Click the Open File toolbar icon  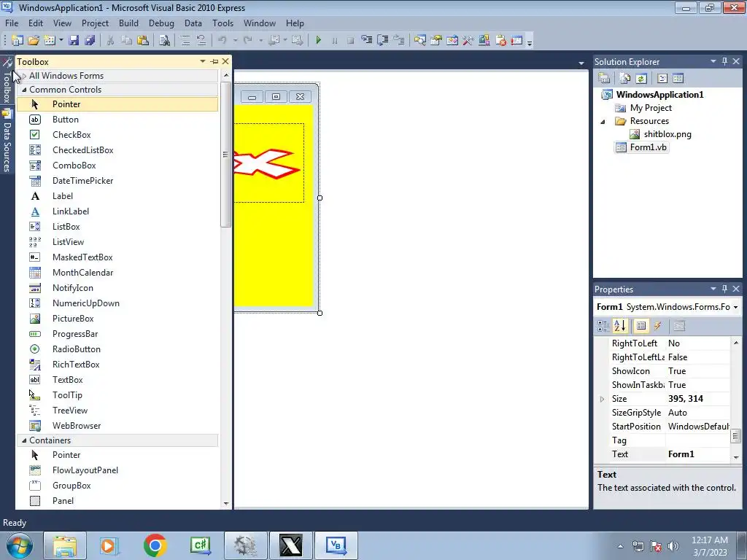tap(34, 41)
